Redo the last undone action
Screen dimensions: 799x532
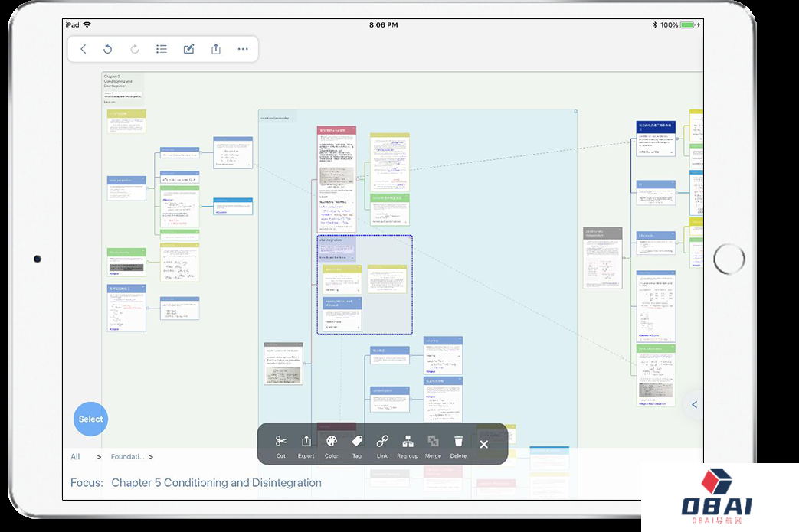(x=135, y=49)
